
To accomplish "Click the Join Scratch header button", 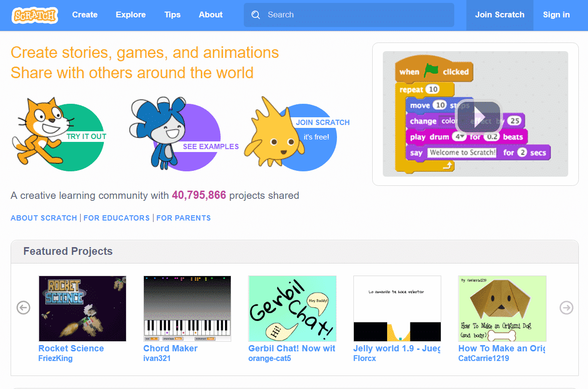I will pos(500,15).
